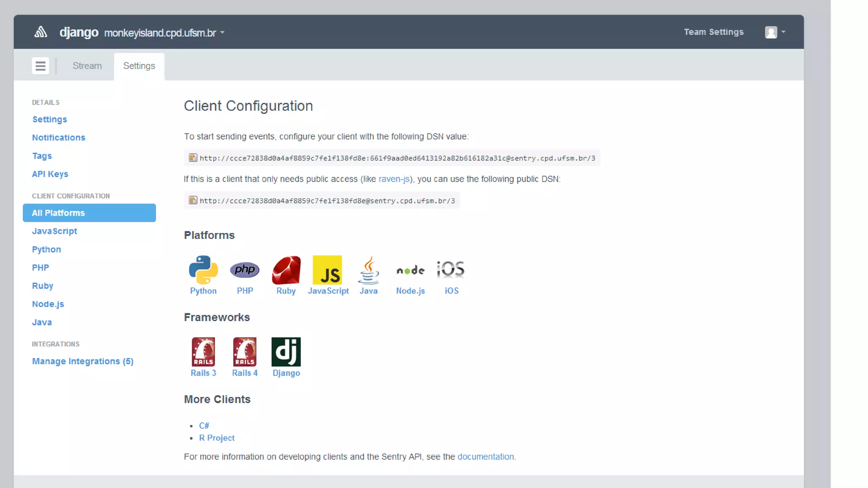Follow the raven-js link

[x=394, y=179]
